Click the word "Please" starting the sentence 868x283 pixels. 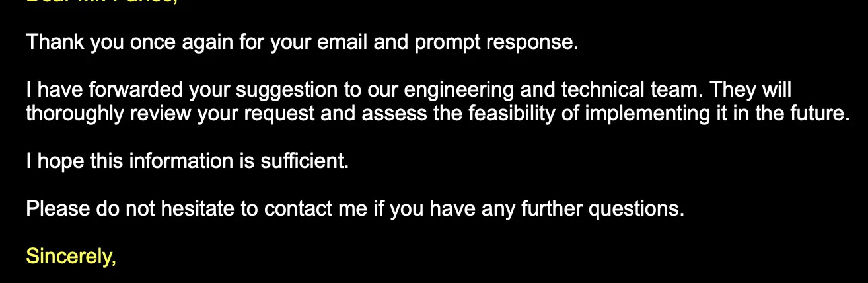tap(57, 209)
